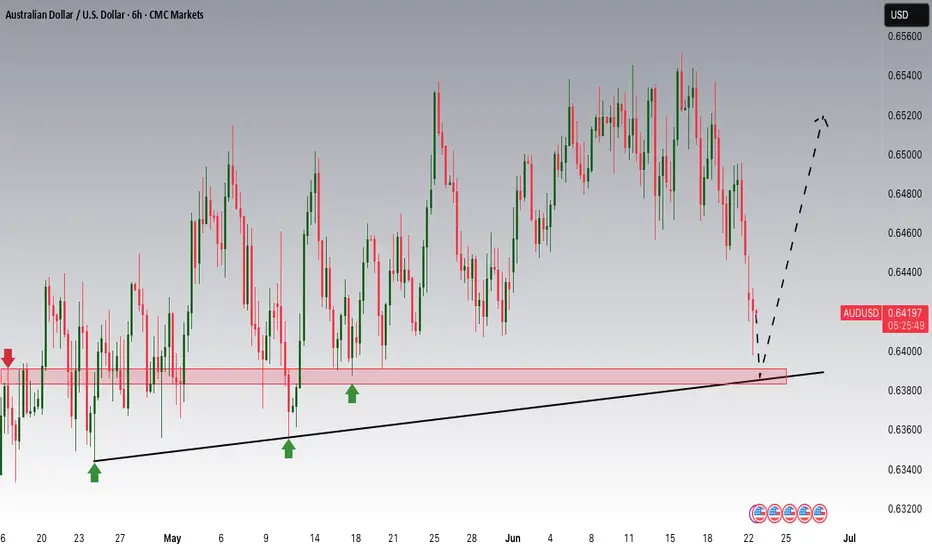This screenshot has width=932, height=550.
Task: Click the 0.65600 price axis label
Action: point(905,36)
